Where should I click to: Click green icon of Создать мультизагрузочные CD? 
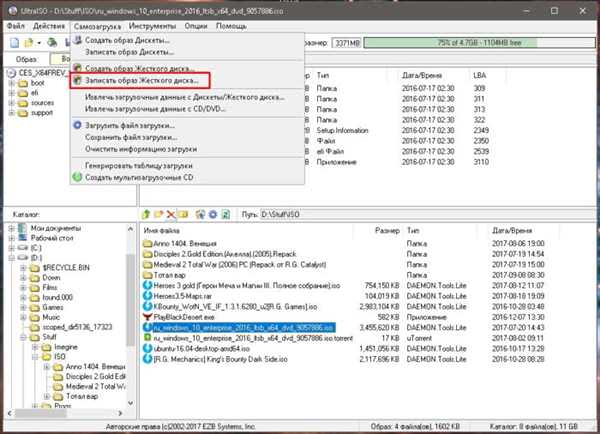[78, 177]
